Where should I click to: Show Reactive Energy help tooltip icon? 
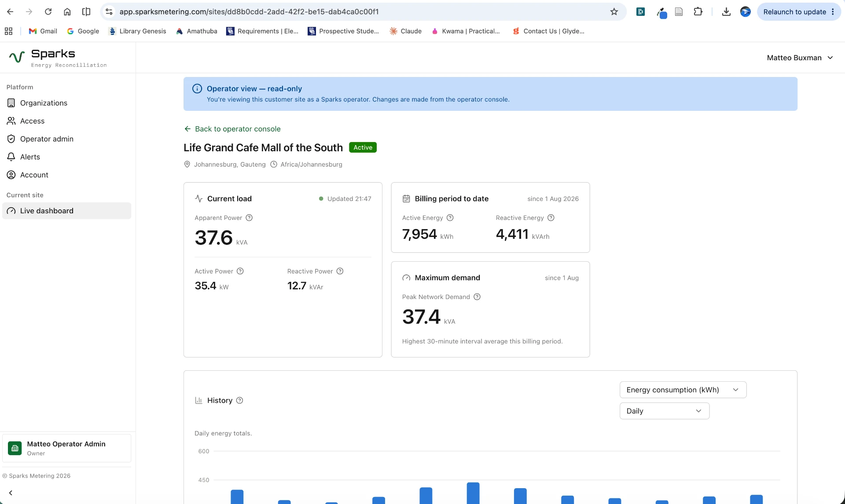(x=551, y=218)
